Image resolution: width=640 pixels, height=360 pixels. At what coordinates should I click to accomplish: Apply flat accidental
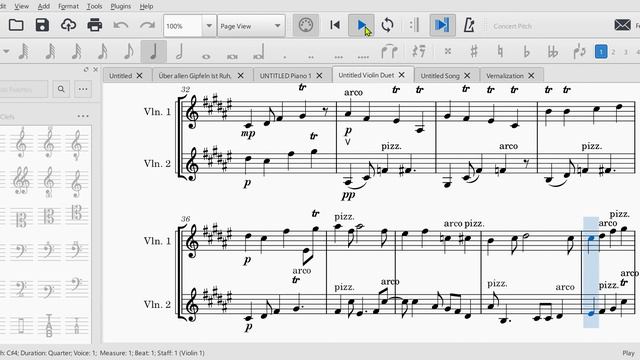click(527, 51)
